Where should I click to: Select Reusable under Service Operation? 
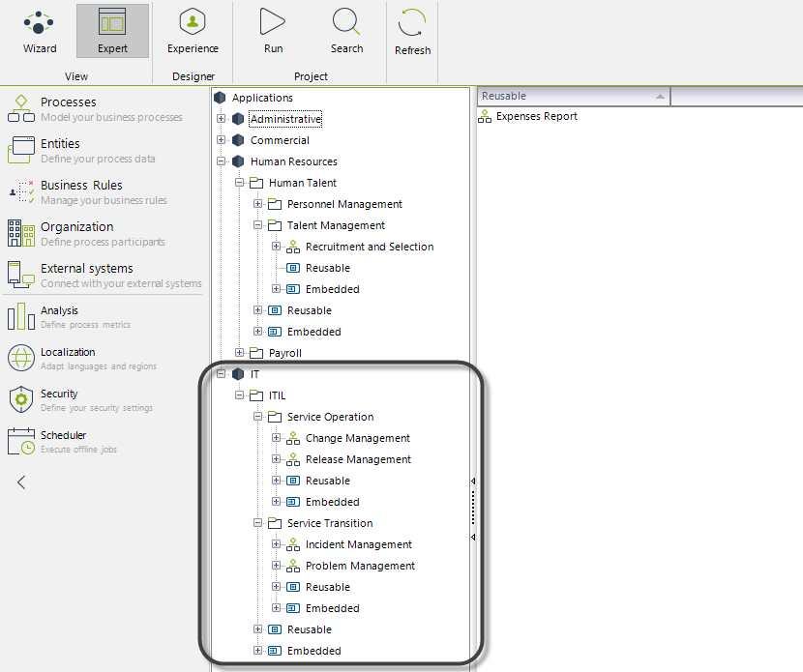tap(328, 481)
